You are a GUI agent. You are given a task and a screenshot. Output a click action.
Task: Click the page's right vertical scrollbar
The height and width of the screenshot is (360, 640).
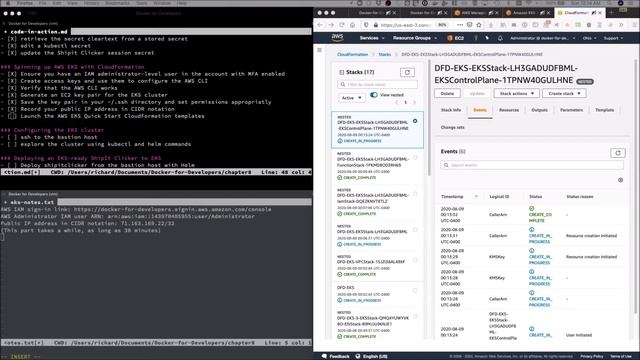point(636,188)
